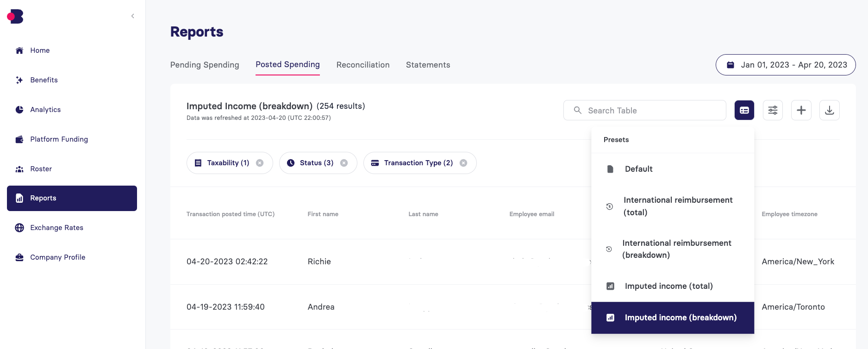This screenshot has height=349, width=868.
Task: Click the Benefits sparkle icon
Action: click(x=19, y=80)
